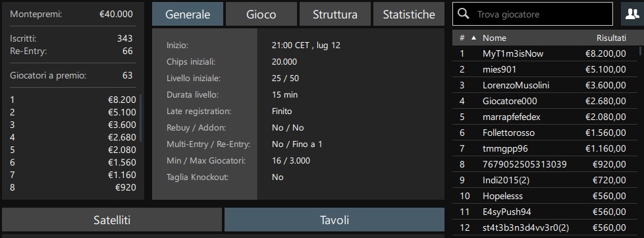This screenshot has height=238, width=644.
Task: Show the Satelliti section
Action: tap(112, 220)
